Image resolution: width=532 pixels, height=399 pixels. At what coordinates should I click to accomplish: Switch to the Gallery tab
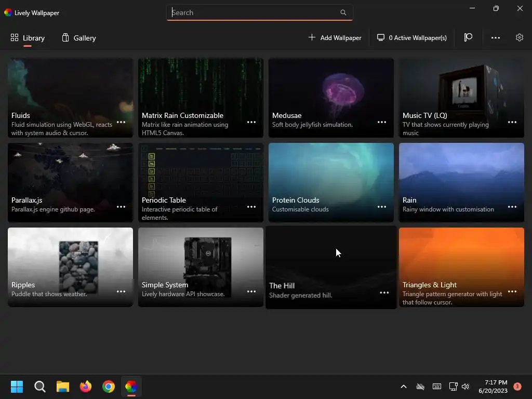pyautogui.click(x=79, y=38)
